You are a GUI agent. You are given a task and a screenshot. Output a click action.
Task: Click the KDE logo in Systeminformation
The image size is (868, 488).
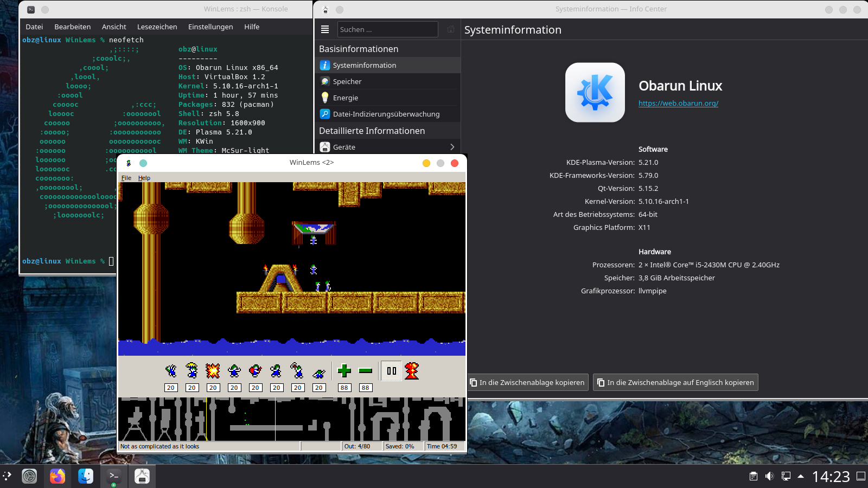595,92
